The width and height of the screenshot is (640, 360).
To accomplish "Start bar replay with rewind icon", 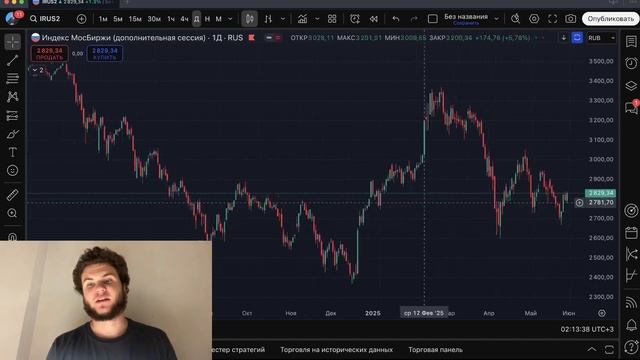I will click(373, 19).
